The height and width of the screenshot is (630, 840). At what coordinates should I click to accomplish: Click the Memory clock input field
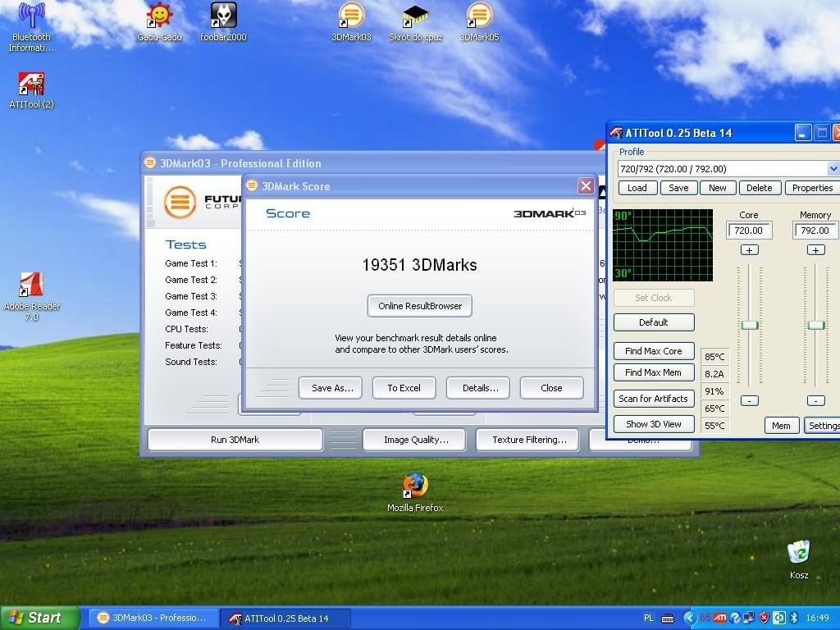pyautogui.click(x=815, y=231)
